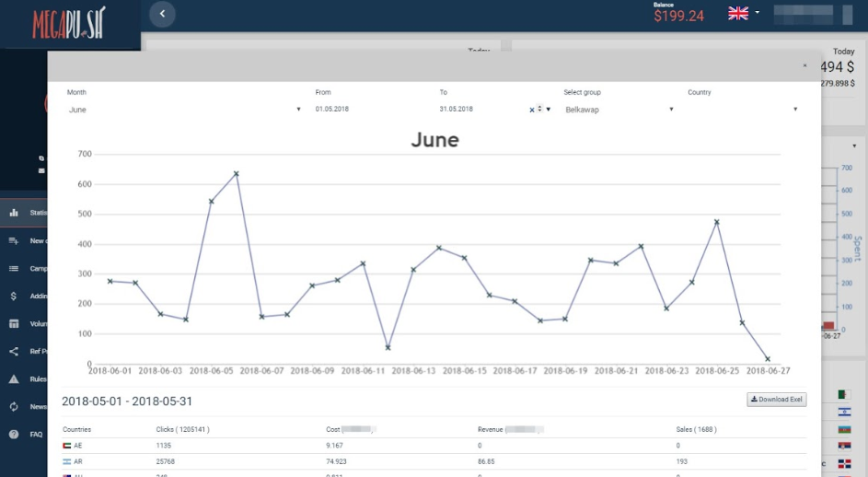Open the Country dropdown

click(x=742, y=110)
